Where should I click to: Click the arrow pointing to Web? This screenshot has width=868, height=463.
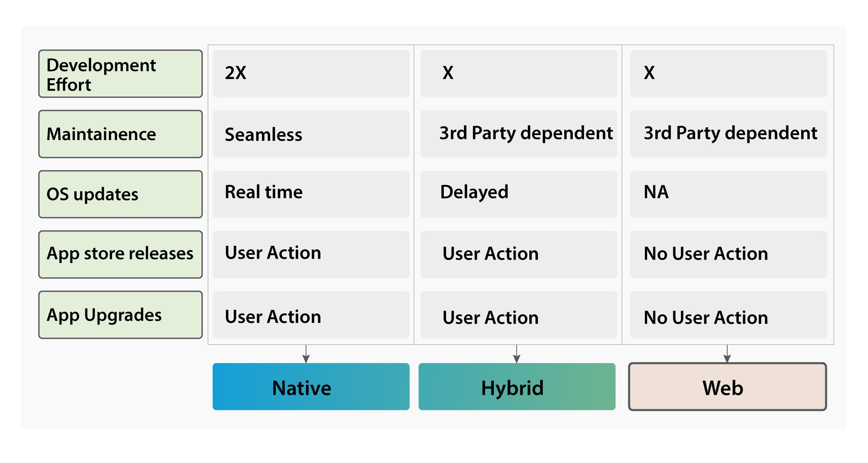[727, 354]
